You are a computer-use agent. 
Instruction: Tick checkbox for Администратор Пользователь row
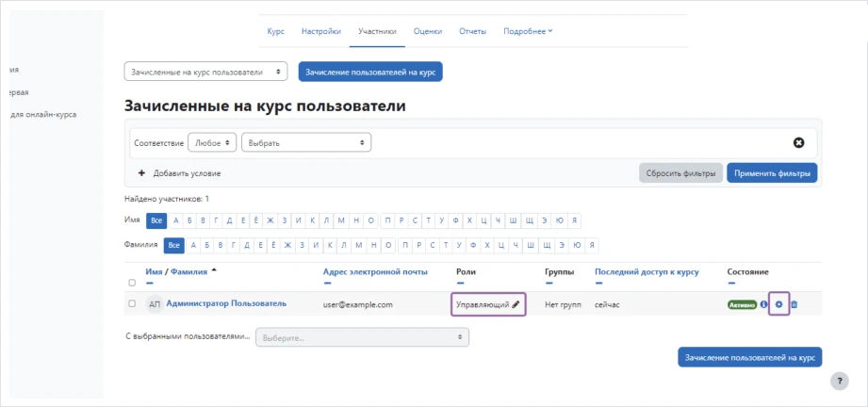click(x=132, y=303)
